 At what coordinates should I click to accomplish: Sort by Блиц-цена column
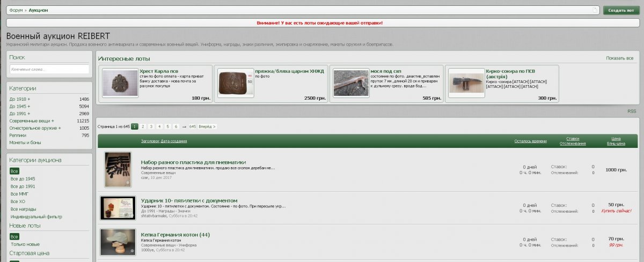[x=616, y=144]
